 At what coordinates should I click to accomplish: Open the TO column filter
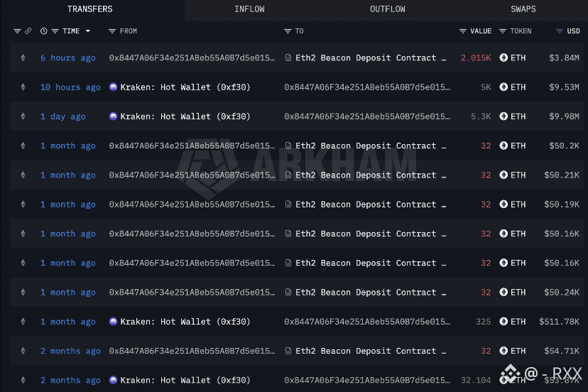tap(288, 31)
